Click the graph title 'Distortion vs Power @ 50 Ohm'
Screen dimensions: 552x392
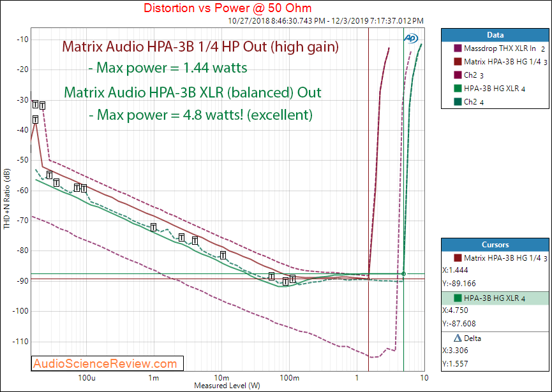[x=228, y=8]
